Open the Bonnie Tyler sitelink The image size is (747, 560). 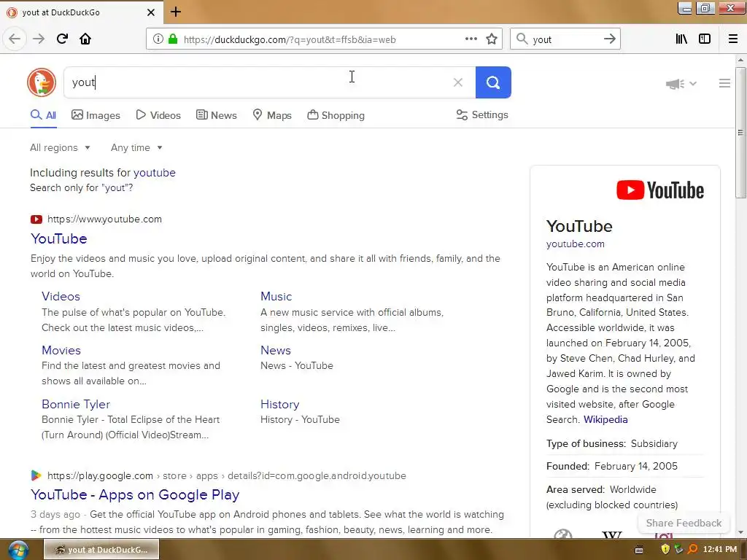click(x=76, y=404)
